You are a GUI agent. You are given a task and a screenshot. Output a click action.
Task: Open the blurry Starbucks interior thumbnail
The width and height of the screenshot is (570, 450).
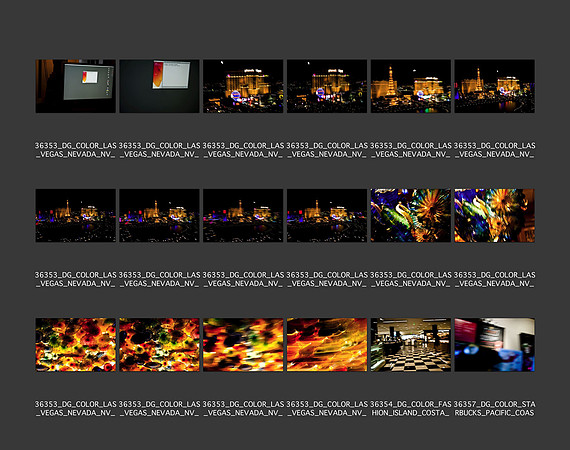coord(494,345)
